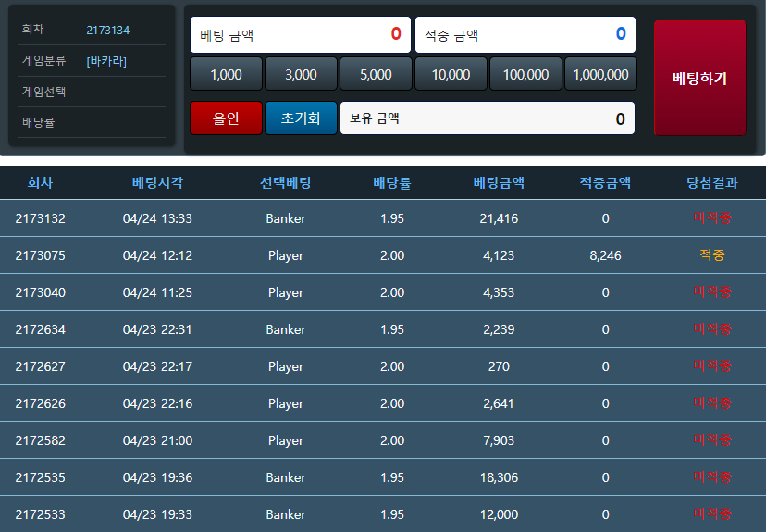Select the 100,000 amount button

pos(525,75)
